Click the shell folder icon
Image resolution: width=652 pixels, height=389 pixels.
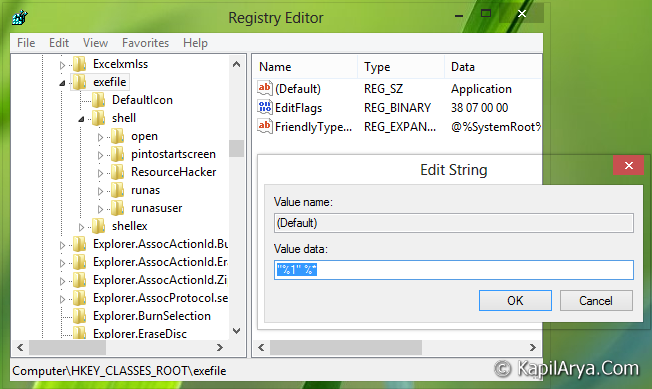click(99, 118)
